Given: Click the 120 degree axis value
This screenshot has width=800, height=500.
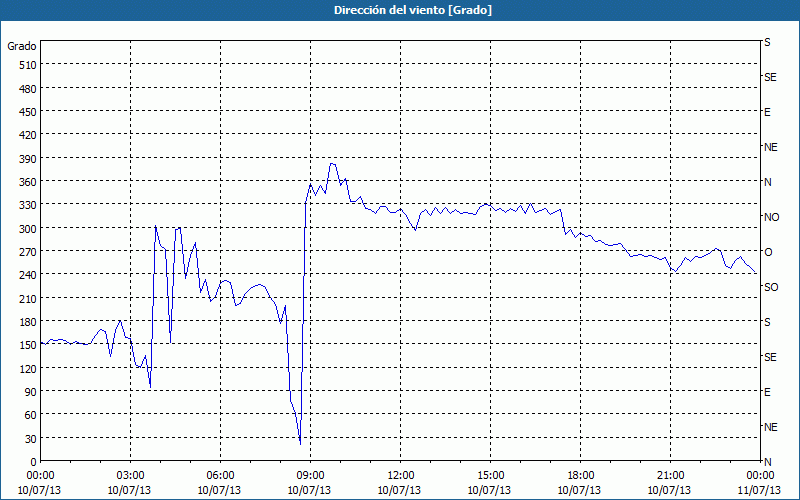Looking at the screenshot, I should 28,368.
